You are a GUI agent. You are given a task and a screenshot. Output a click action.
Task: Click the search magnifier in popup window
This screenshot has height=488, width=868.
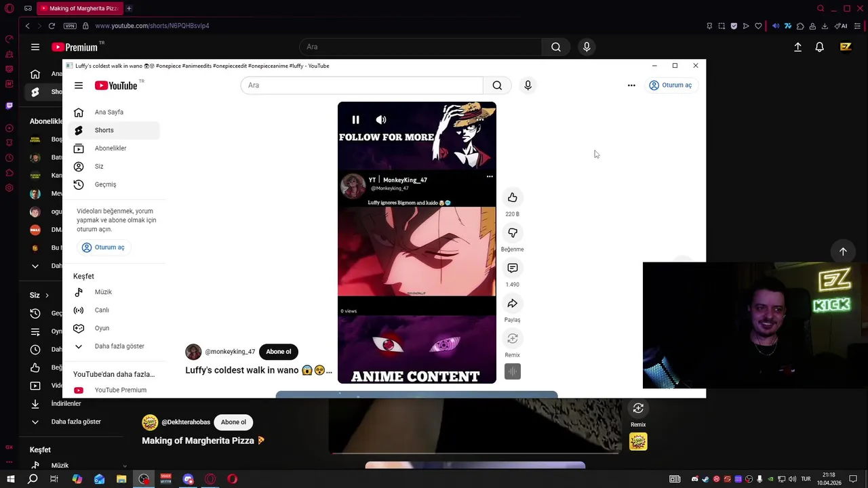(x=497, y=85)
